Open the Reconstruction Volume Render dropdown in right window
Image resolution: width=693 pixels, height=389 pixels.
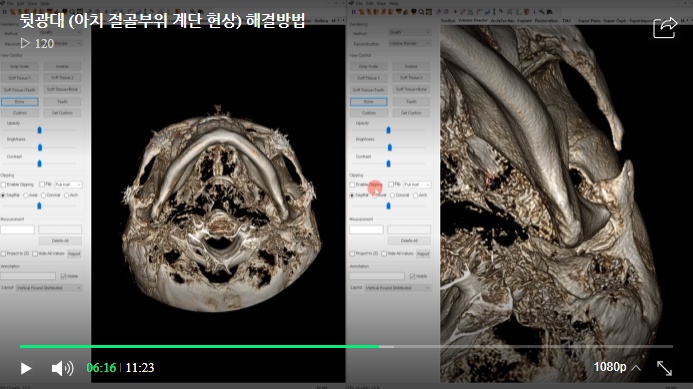(410, 43)
